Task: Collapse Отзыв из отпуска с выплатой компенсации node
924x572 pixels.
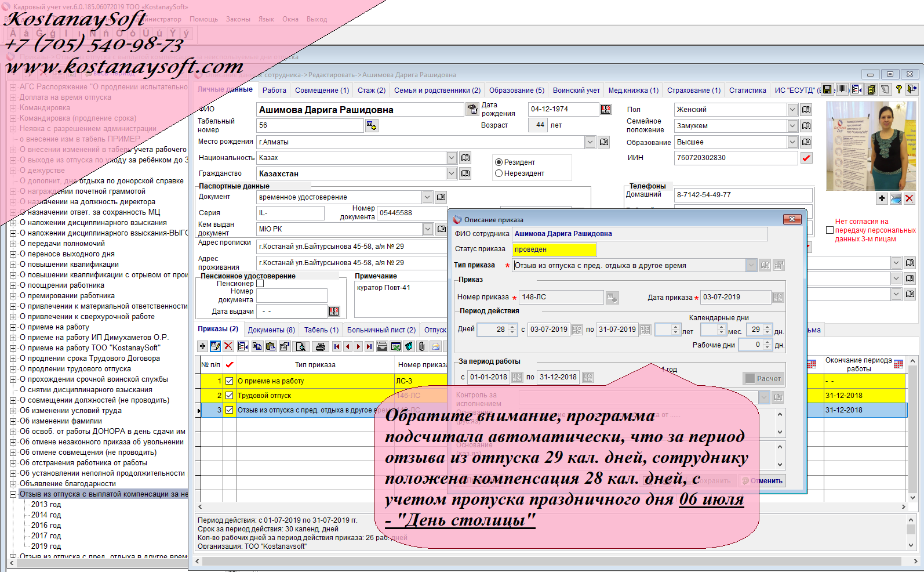Action: tap(13, 494)
